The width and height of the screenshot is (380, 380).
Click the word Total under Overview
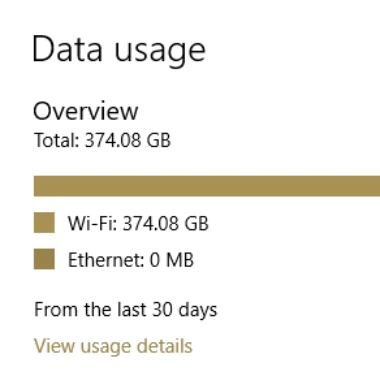pyautogui.click(x=57, y=140)
